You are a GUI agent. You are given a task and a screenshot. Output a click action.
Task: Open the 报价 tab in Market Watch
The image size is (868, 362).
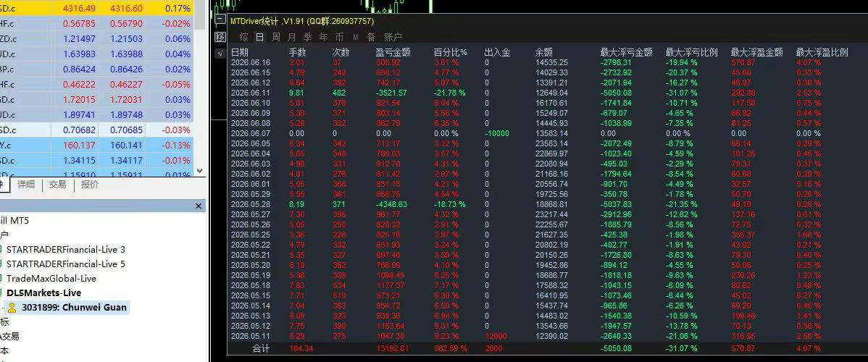coord(90,185)
